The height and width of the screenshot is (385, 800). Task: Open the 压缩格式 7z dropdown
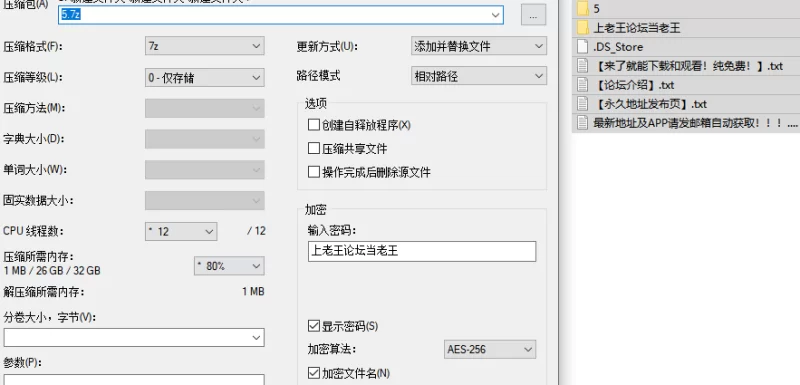205,46
